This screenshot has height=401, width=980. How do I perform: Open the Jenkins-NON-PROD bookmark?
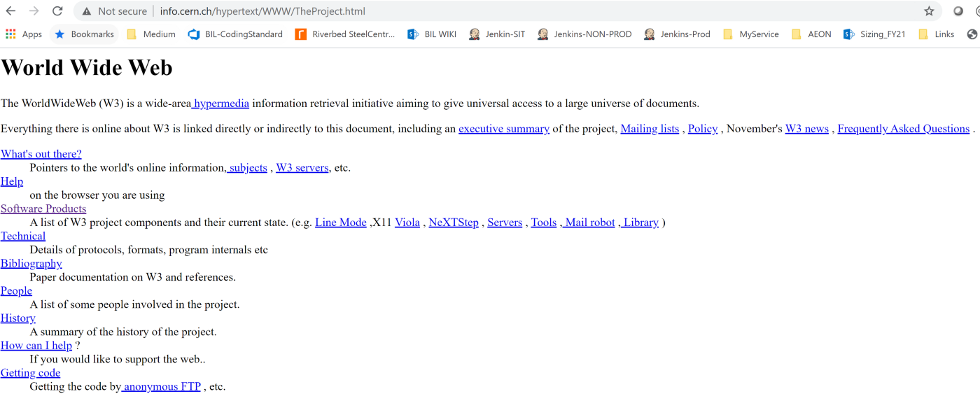(584, 34)
